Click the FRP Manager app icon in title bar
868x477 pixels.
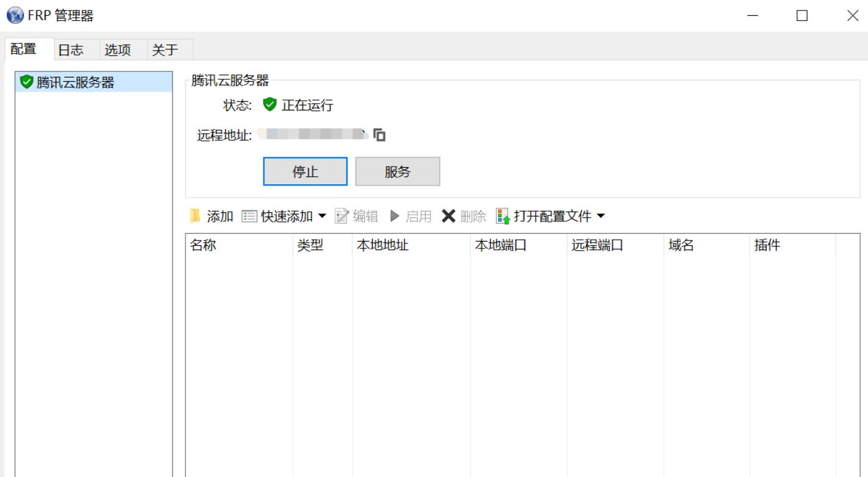point(11,15)
